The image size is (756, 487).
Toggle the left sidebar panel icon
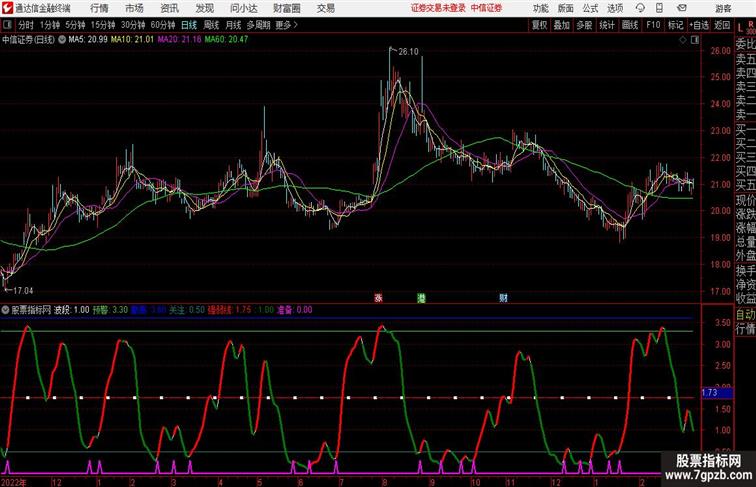point(7,25)
